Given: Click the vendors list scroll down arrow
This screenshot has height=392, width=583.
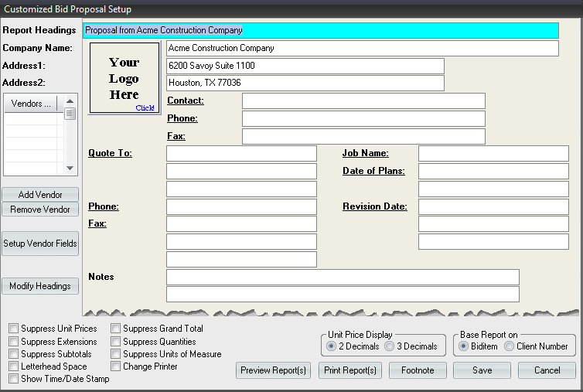Looking at the screenshot, I should click(70, 168).
